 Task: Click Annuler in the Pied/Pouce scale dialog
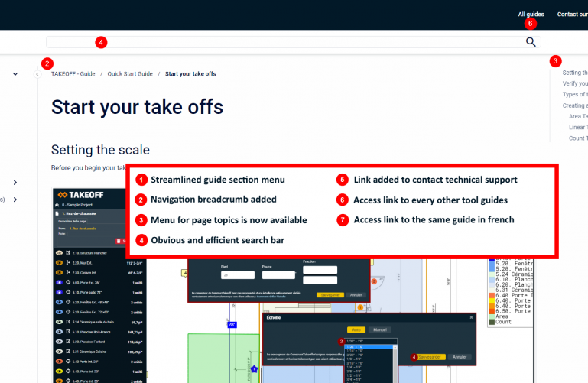(x=356, y=295)
